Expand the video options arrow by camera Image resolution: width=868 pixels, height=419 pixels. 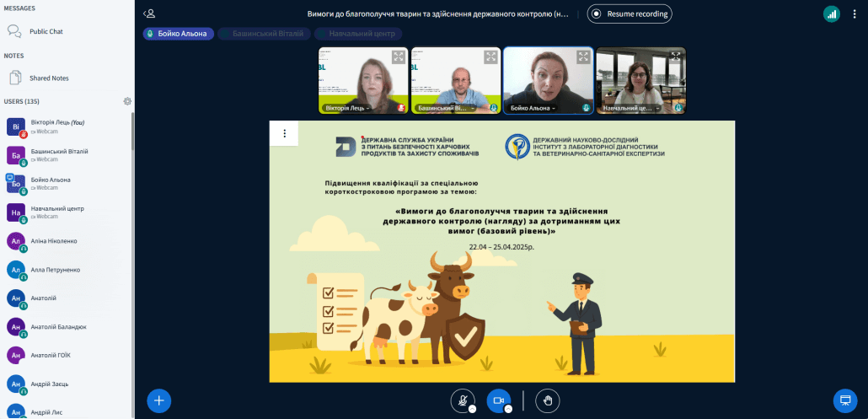508,409
